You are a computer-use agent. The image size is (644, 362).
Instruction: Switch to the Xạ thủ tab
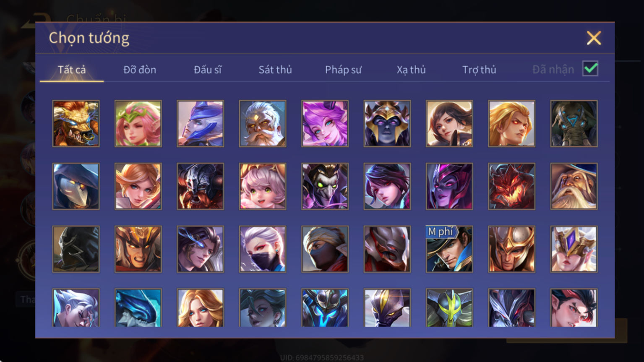[x=411, y=70]
